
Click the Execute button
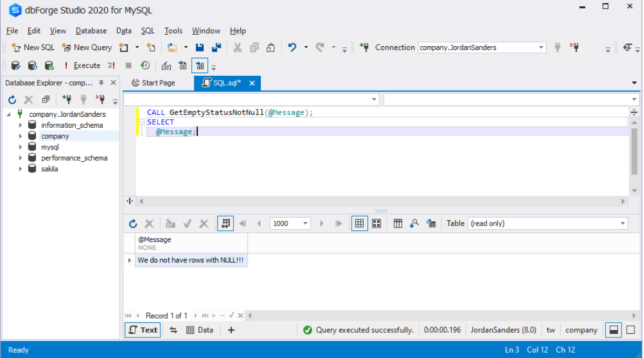[81, 66]
